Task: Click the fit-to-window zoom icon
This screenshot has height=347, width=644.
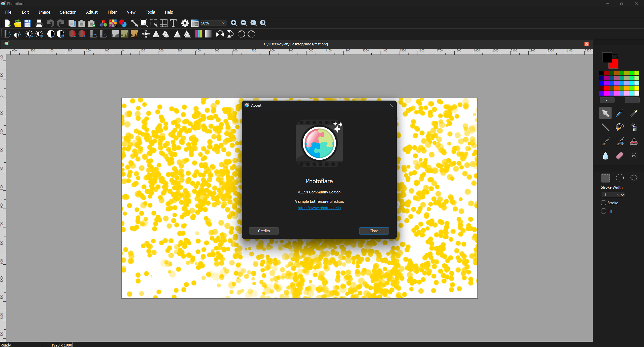Action: (x=263, y=23)
